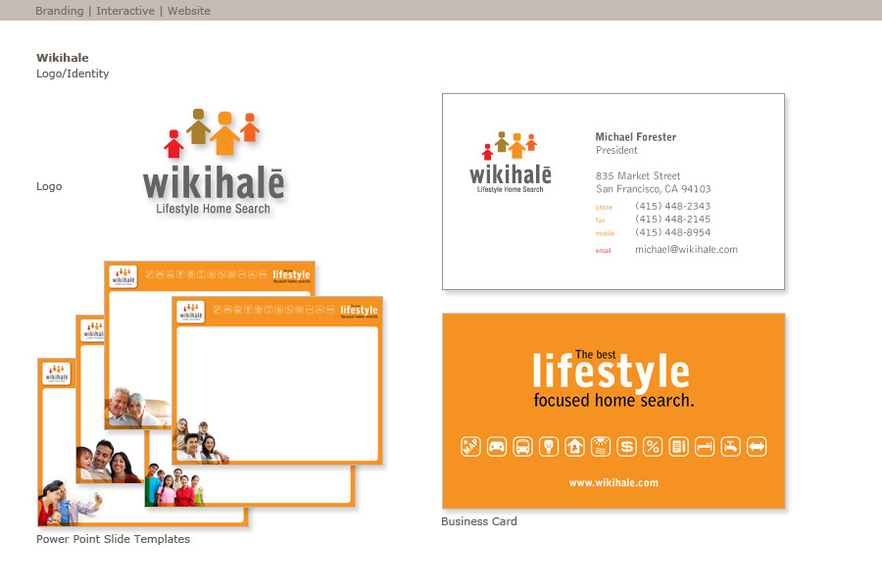Select the front PowerPoint slide template
882x588 pixels.
277,392
